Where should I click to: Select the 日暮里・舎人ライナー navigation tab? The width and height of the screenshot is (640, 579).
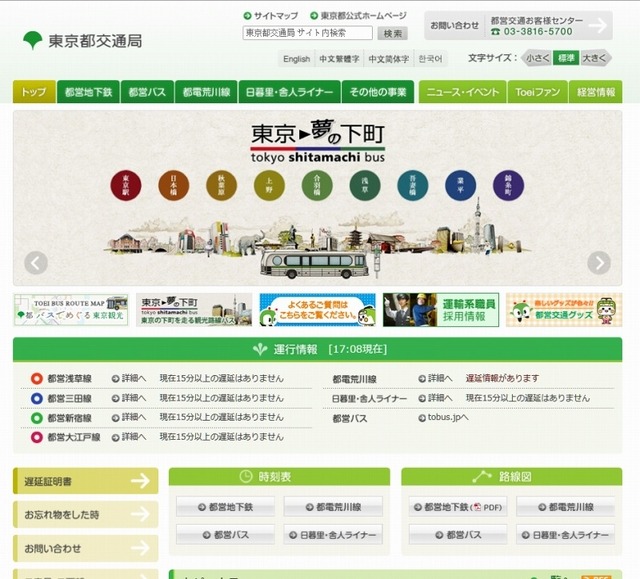click(289, 92)
